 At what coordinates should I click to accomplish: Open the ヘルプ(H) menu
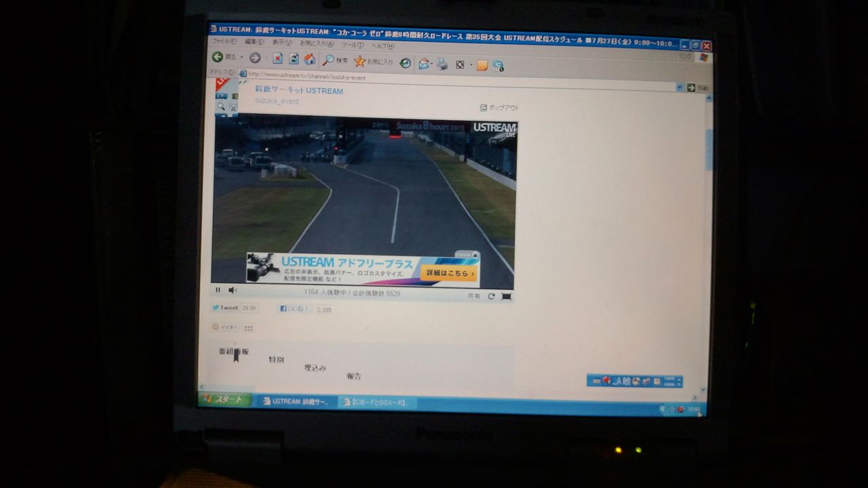(382, 45)
